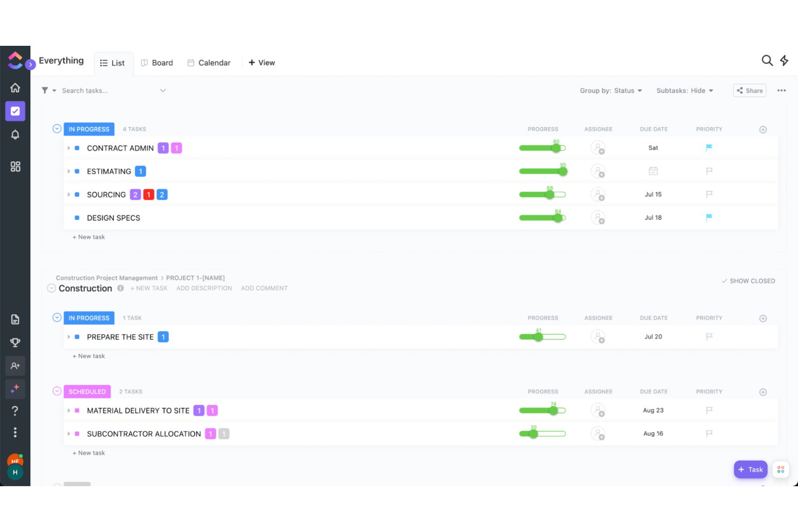Open Group by: Status dropdown
The height and width of the screenshot is (532, 798).
(611, 91)
